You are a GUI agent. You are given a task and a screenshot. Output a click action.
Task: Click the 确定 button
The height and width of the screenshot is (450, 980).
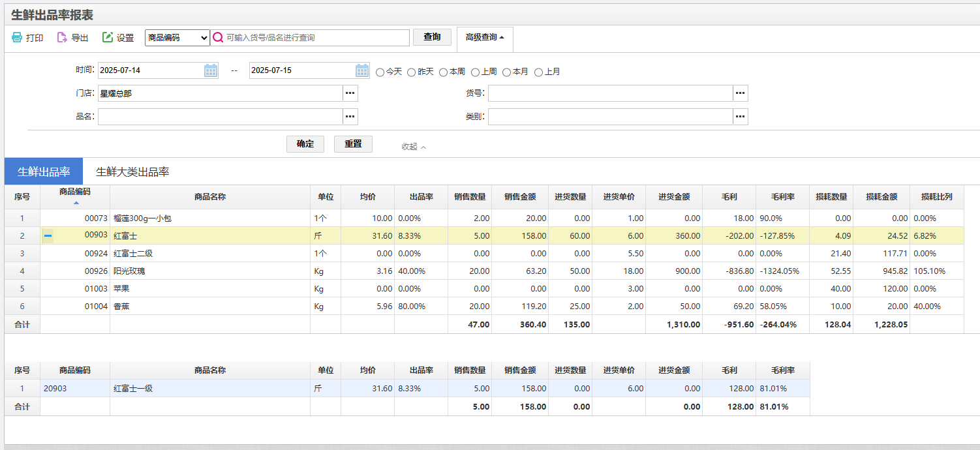click(x=305, y=144)
